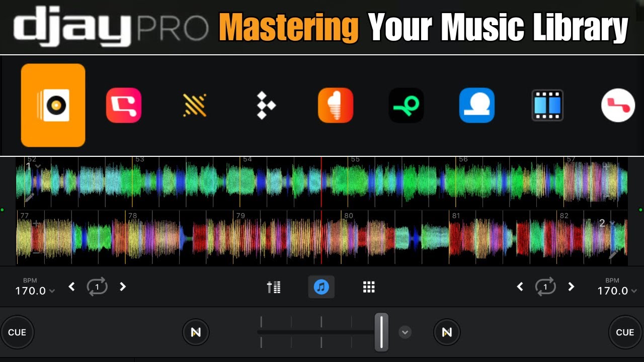
Task: Halve loop length on right deck
Action: click(520, 287)
